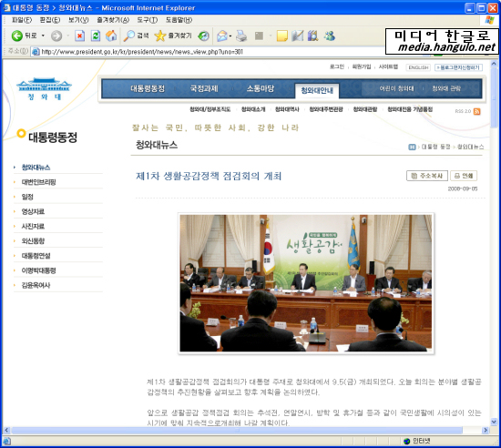
Task: Expand Mail icon dropdown arrow
Action: pos(230,36)
